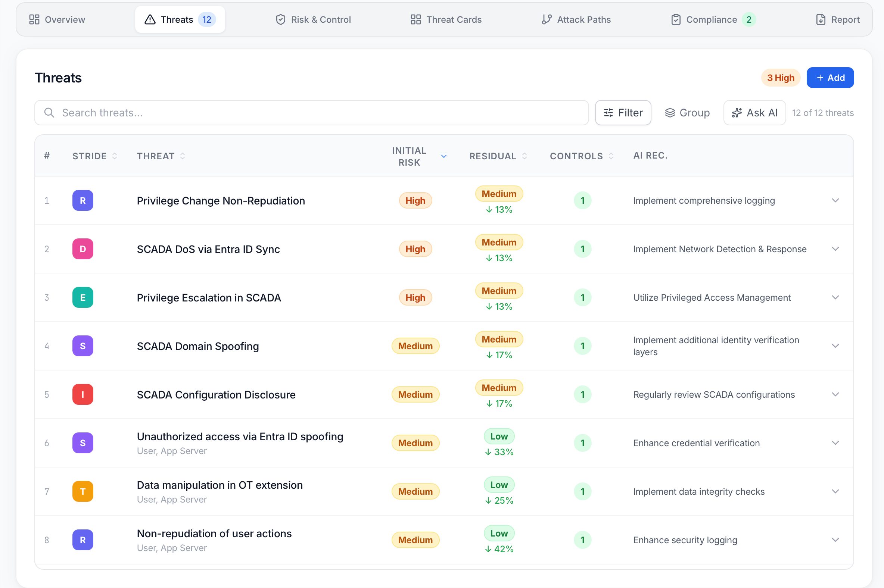Expand the Non-repudiation of user actions row chevron
The width and height of the screenshot is (884, 588).
click(835, 540)
